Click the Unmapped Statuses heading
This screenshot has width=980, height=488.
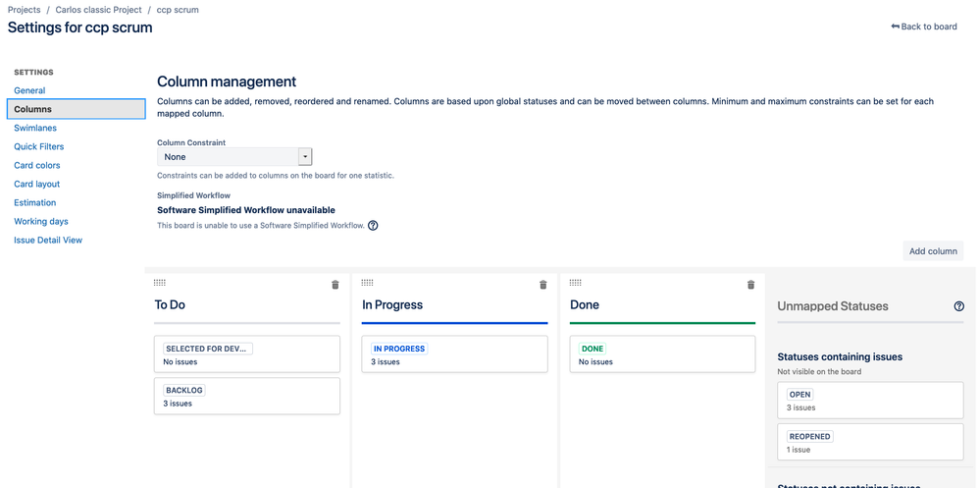pos(833,306)
